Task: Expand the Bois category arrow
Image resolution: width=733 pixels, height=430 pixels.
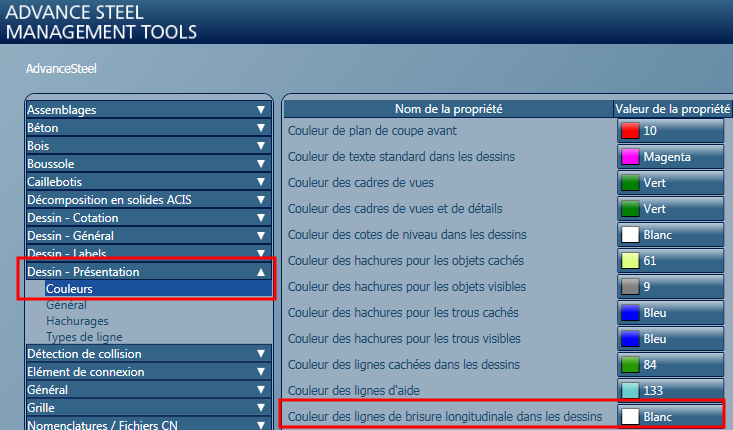Action: coord(261,146)
